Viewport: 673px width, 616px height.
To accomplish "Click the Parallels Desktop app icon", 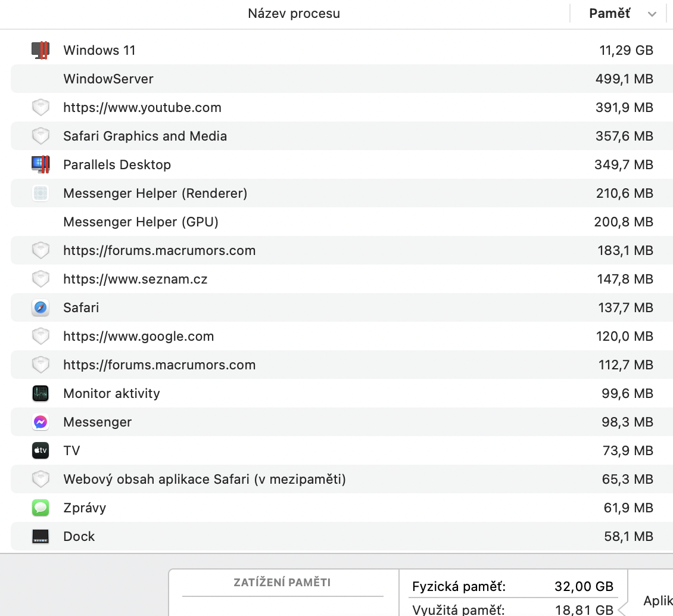I will 40,164.
